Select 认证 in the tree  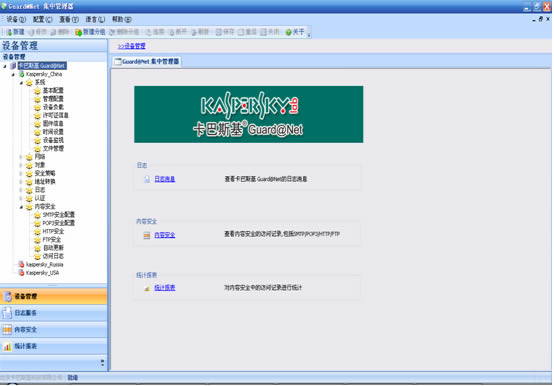tap(40, 198)
